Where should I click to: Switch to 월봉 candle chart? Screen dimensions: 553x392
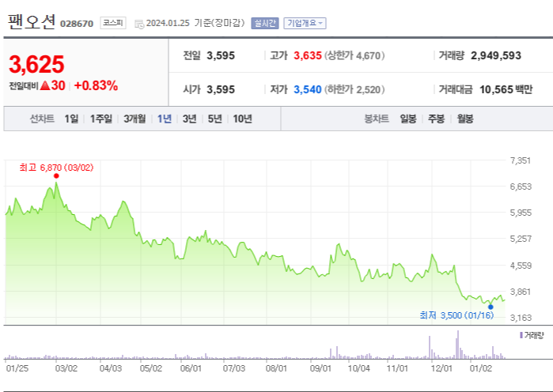click(x=465, y=119)
